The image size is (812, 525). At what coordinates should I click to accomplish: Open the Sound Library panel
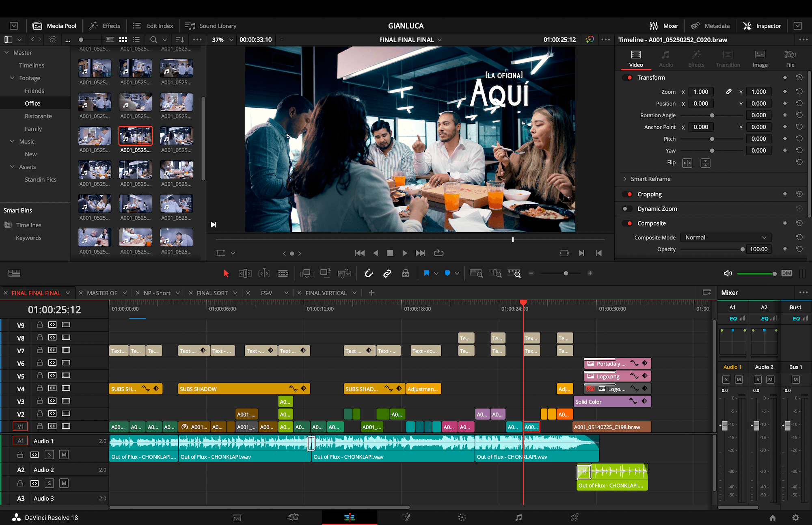(x=211, y=26)
